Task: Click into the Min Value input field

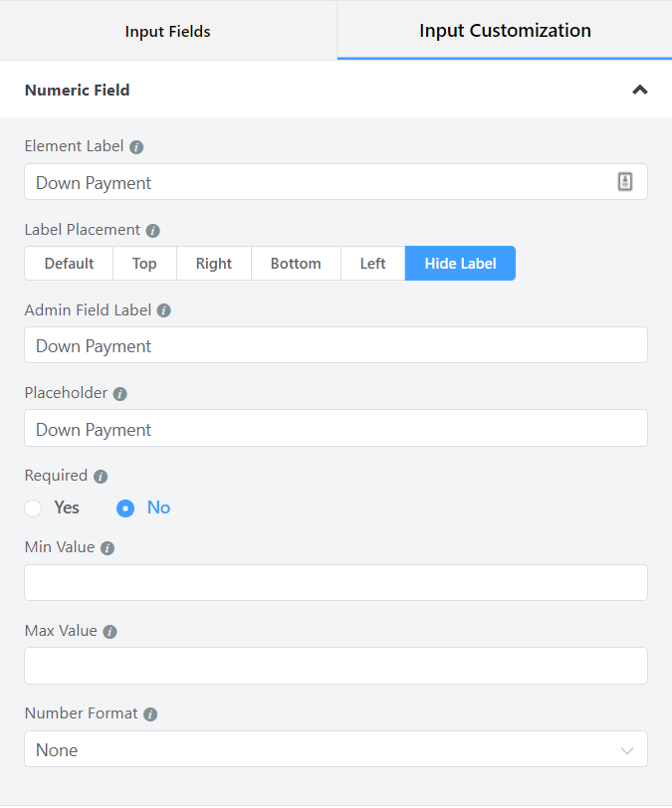Action: (x=336, y=582)
